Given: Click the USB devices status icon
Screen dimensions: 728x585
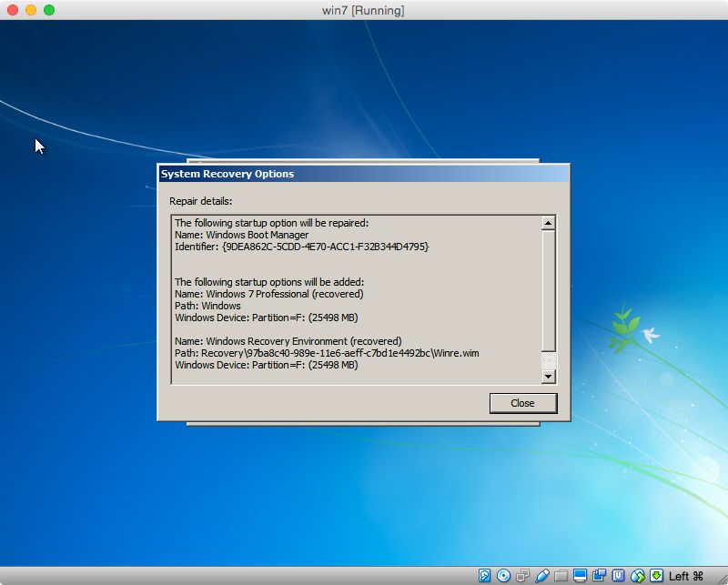Looking at the screenshot, I should point(541,575).
